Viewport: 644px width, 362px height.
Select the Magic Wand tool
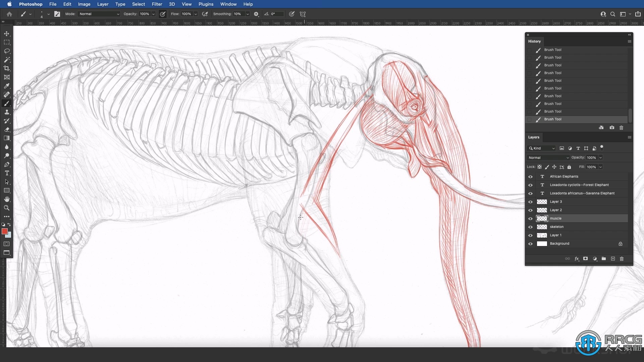7,60
